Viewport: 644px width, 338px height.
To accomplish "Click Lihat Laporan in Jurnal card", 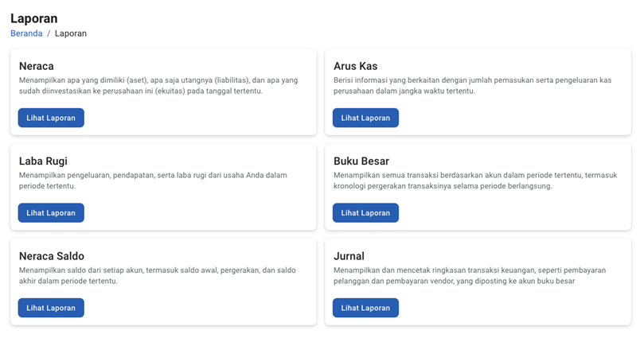I will [365, 308].
